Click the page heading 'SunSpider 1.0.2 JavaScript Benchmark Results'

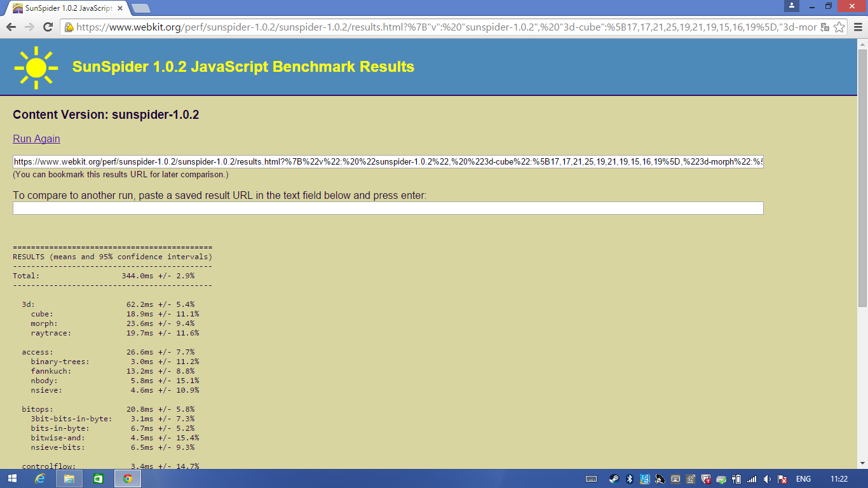[243, 67]
